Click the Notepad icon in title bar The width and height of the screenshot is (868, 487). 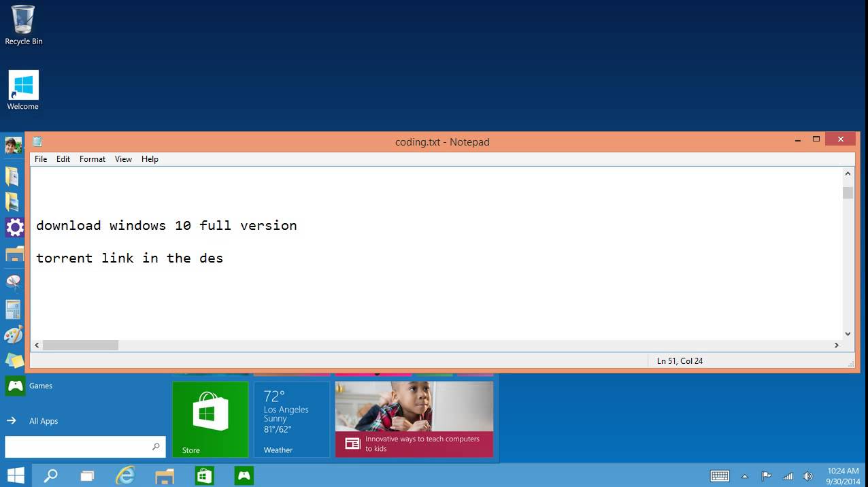pos(37,141)
